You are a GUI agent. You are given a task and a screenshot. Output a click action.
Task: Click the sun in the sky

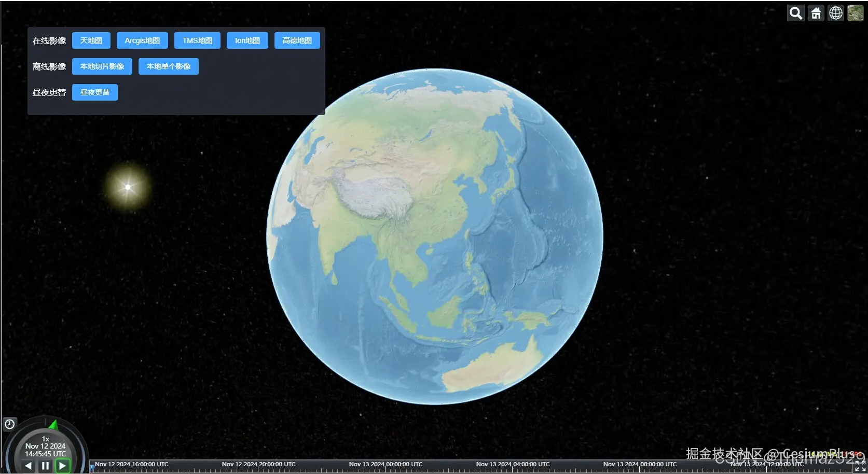click(128, 187)
